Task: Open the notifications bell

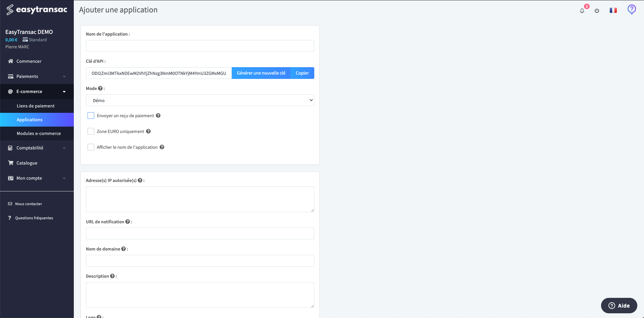Action: (582, 11)
